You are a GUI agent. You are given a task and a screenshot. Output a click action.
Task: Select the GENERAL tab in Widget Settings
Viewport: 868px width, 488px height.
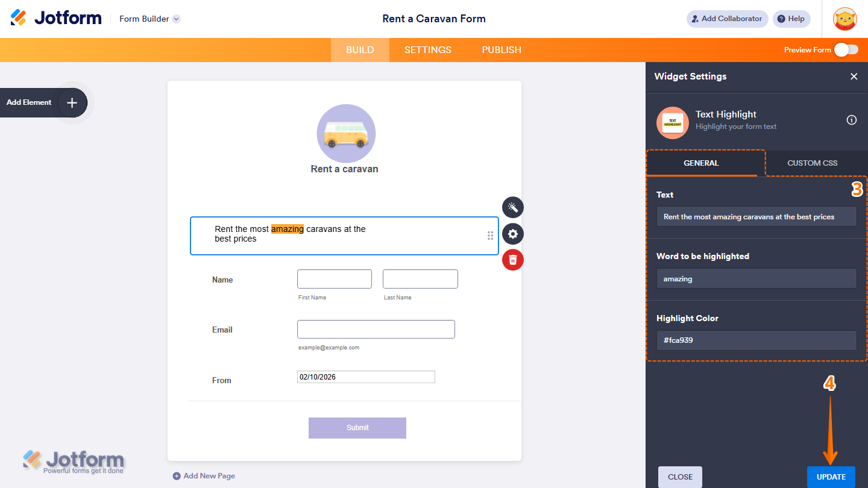(x=701, y=163)
